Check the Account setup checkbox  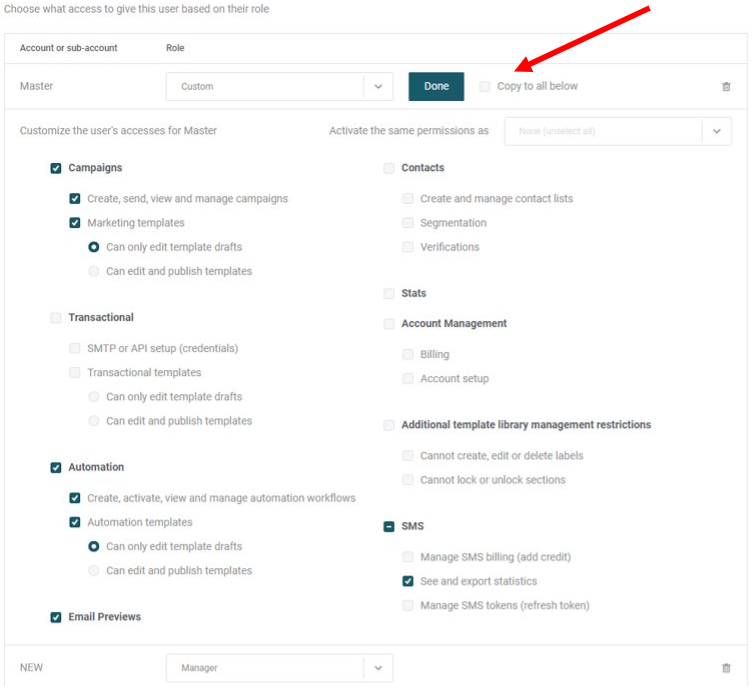pyautogui.click(x=408, y=378)
